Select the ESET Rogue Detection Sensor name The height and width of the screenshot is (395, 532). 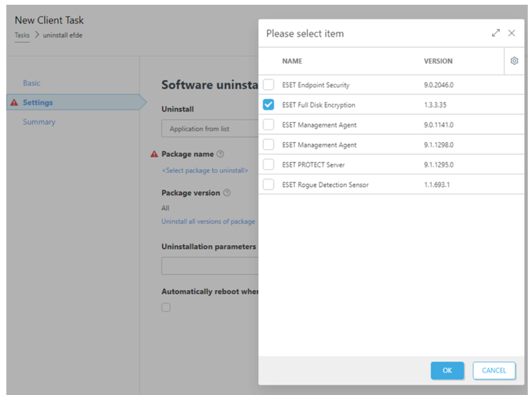click(x=325, y=185)
